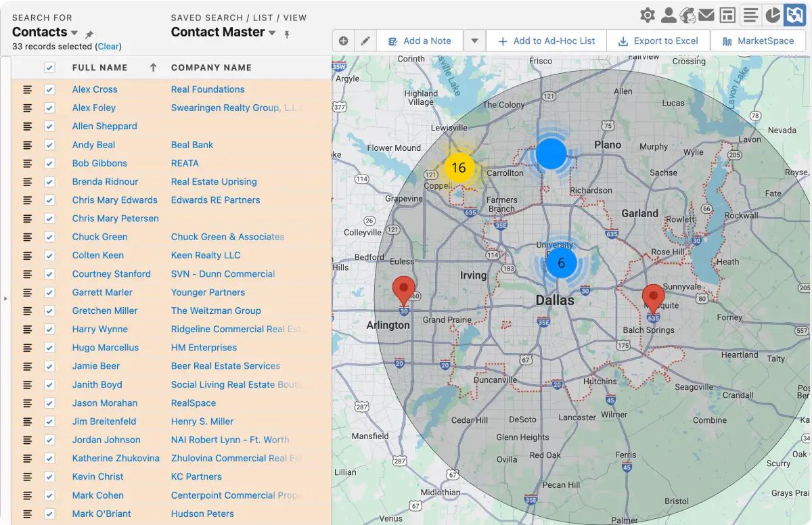This screenshot has width=812, height=525.
Task: Uncheck the Allen Sheppard checkbox
Action: pos(49,126)
